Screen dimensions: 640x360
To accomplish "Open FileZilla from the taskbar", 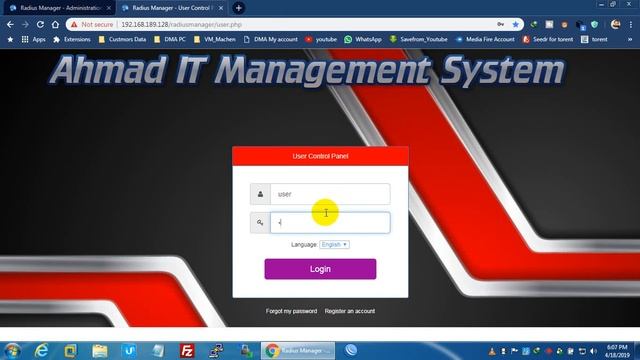I will tap(187, 351).
